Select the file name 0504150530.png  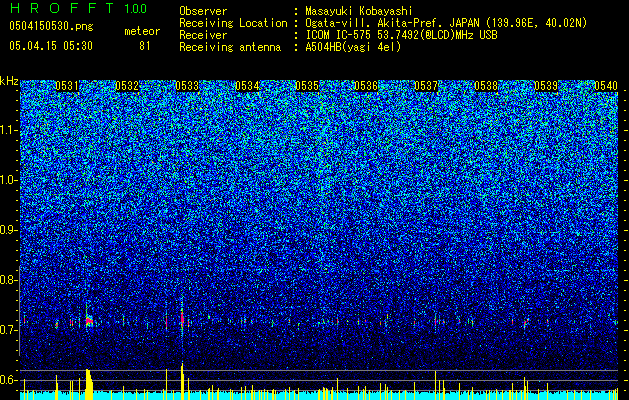[x=51, y=26]
